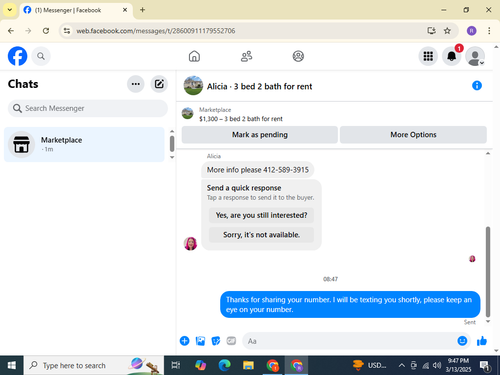Open Chrome three-dot menu
The image size is (500, 375).
(489, 31)
